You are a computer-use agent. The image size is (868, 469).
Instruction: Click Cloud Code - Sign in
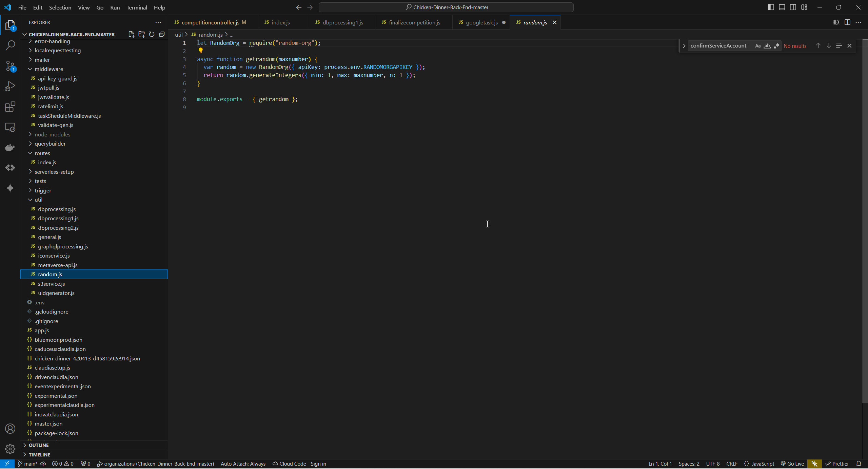tap(299, 464)
